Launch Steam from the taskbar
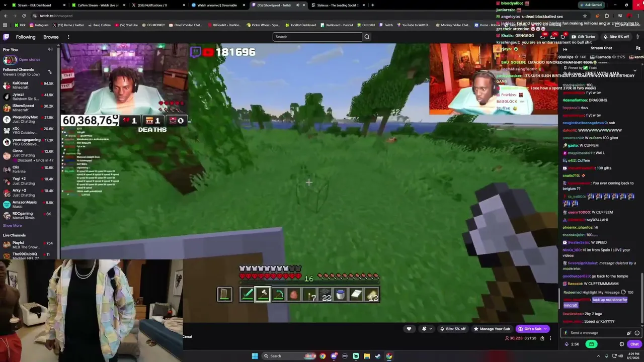 pos(378,356)
